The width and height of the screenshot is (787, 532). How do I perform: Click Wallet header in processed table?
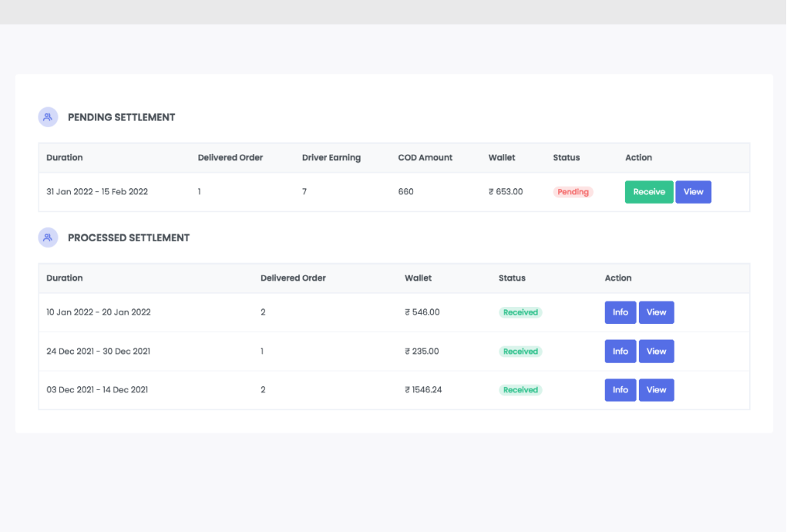point(418,278)
